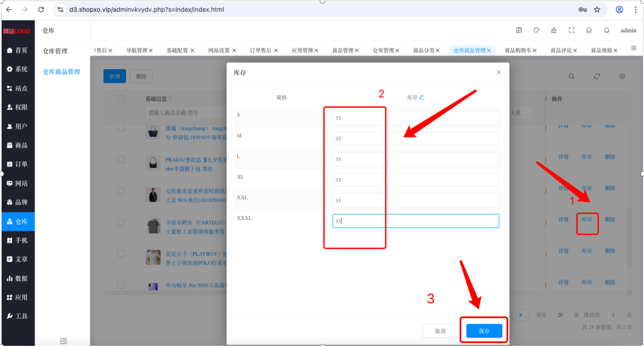Check the 花花公子 product row checkbox
644x347 pixels.
[121, 254]
